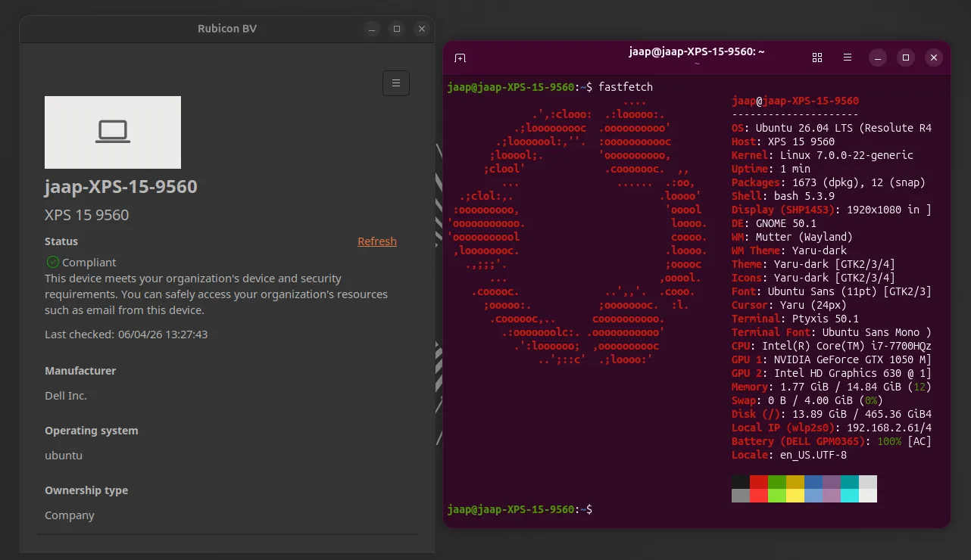Open the hamburger menu in Rubicon BV window
This screenshot has width=971, height=560.
[396, 83]
